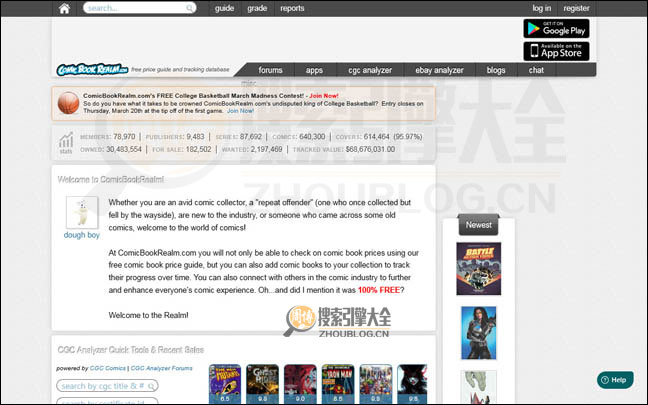Click the magnifier icon in the top search box
This screenshot has height=405, width=648.
(x=189, y=8)
